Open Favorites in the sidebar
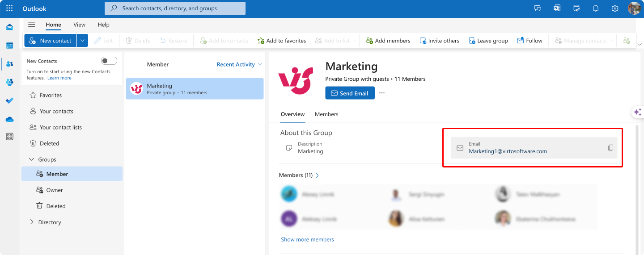 tap(72, 95)
